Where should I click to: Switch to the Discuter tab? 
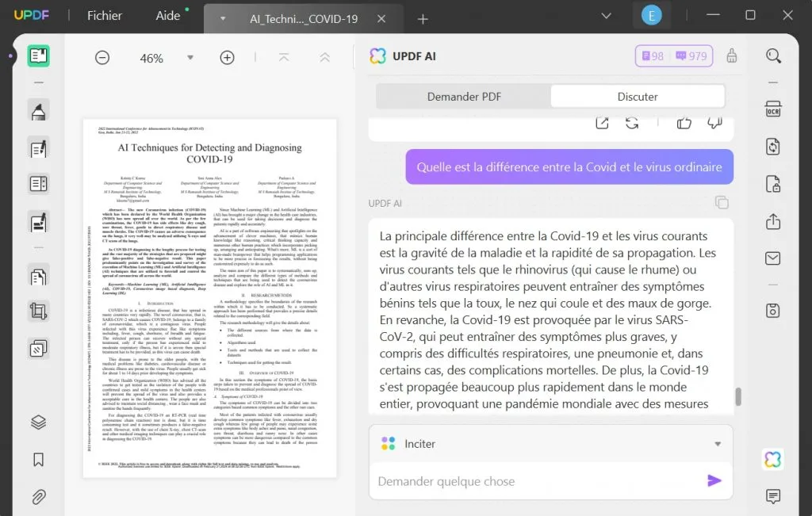pos(637,95)
